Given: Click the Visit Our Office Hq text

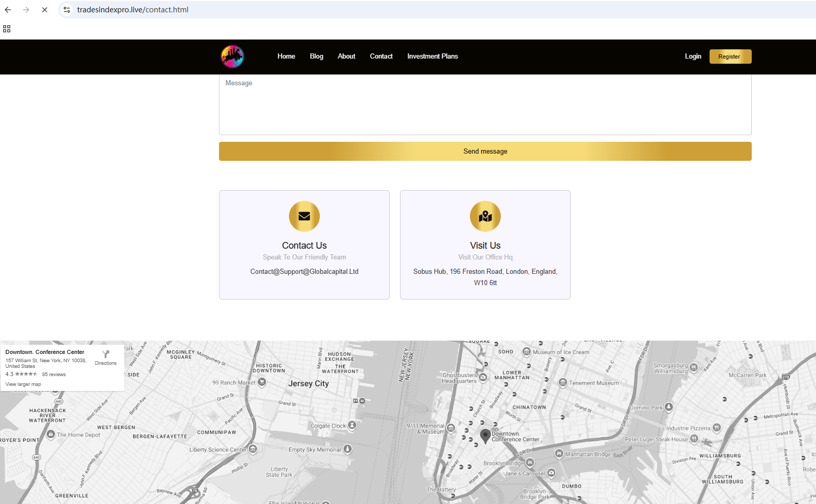Looking at the screenshot, I should 485,257.
